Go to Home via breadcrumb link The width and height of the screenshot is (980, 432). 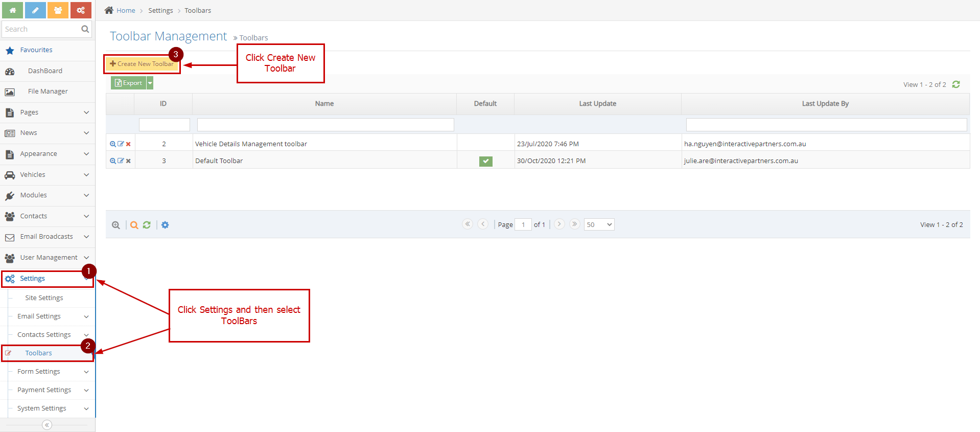pyautogui.click(x=126, y=10)
